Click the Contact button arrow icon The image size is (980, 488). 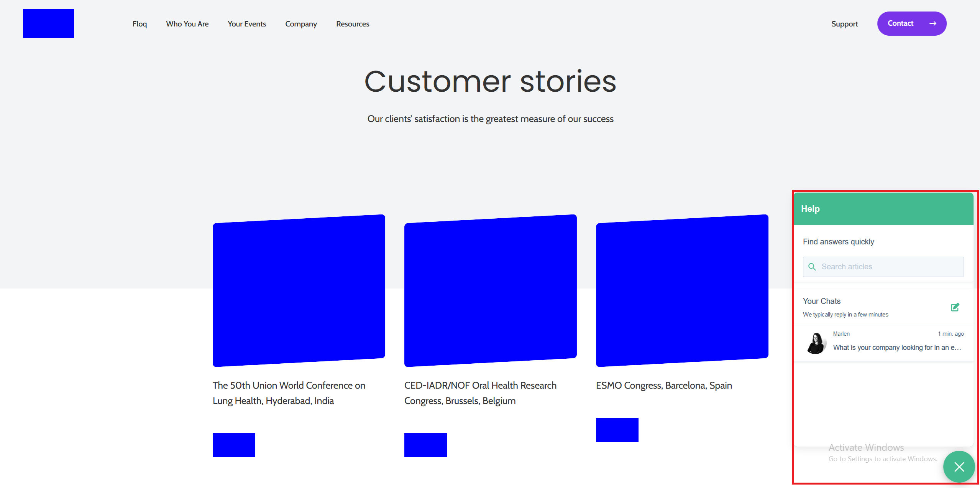933,23
